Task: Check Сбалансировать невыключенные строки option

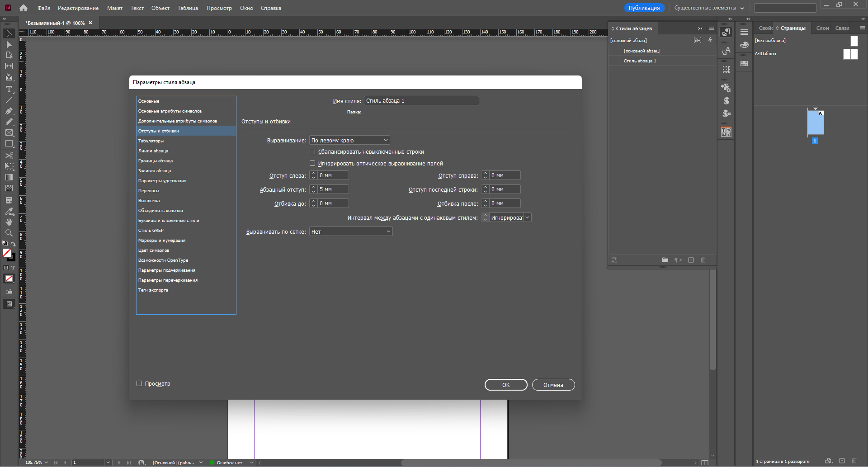Action: point(312,151)
